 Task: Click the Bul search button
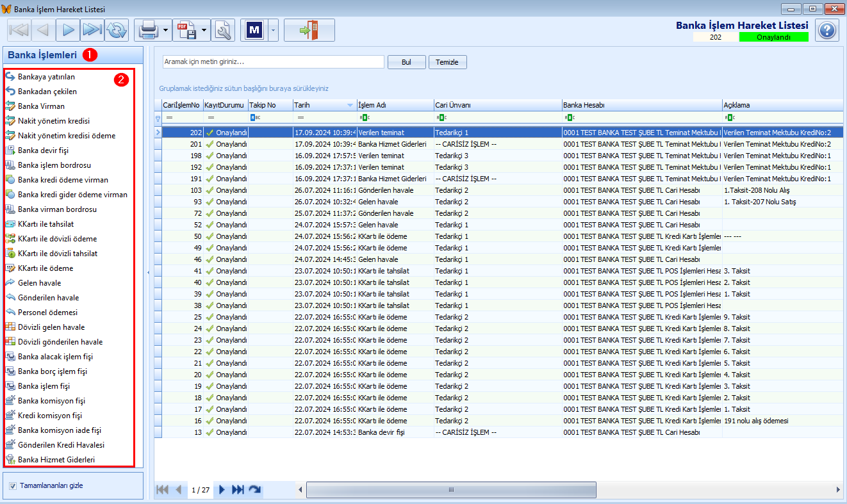[x=406, y=62]
